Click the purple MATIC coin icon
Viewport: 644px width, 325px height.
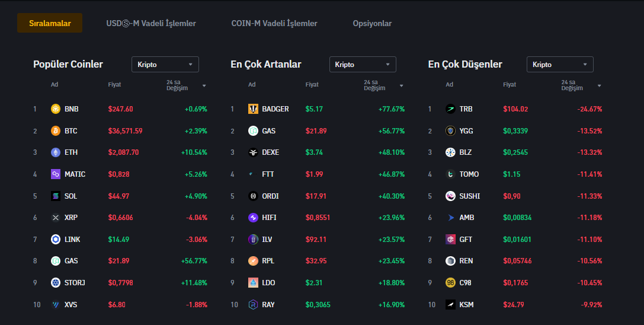[x=56, y=174]
